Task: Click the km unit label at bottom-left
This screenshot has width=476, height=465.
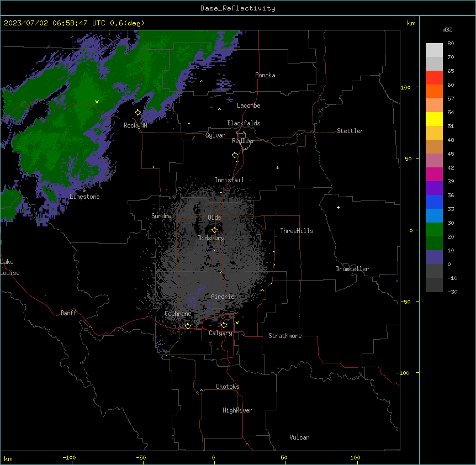Action: coord(8,458)
